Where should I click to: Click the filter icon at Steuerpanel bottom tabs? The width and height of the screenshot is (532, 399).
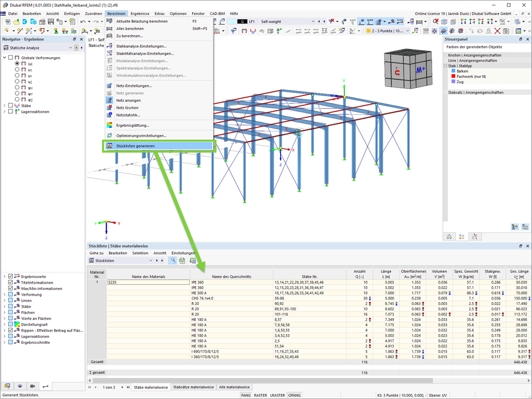(x=475, y=236)
